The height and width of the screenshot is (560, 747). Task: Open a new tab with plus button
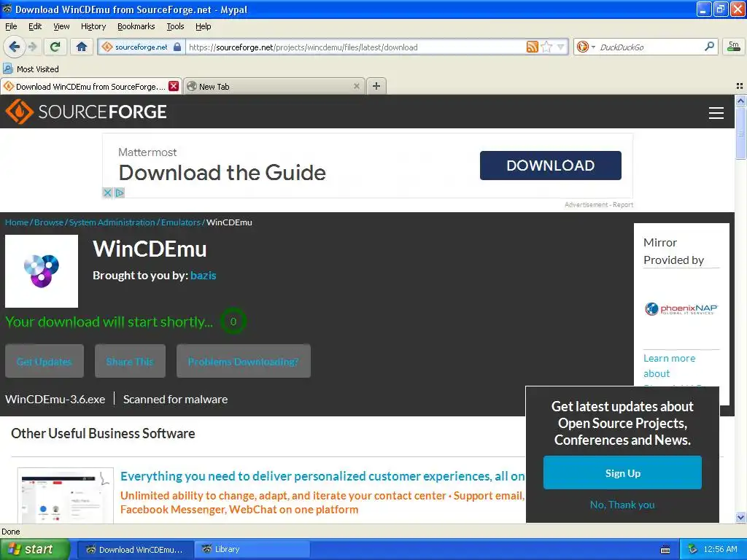click(376, 86)
